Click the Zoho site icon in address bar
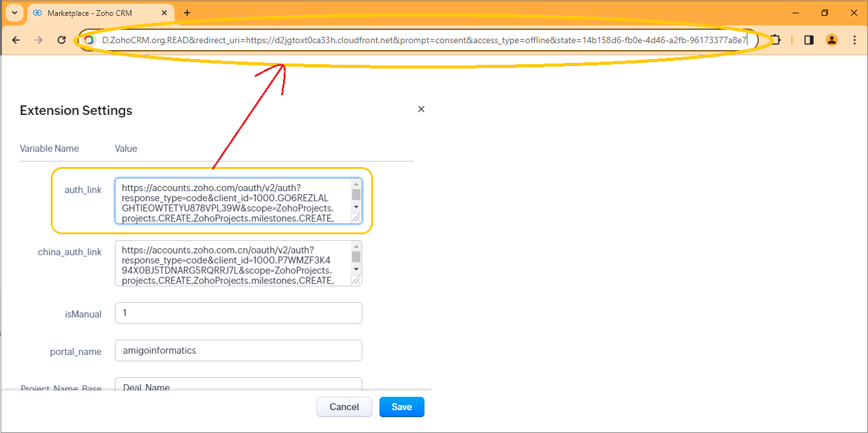The height and width of the screenshot is (433, 868). click(x=89, y=40)
